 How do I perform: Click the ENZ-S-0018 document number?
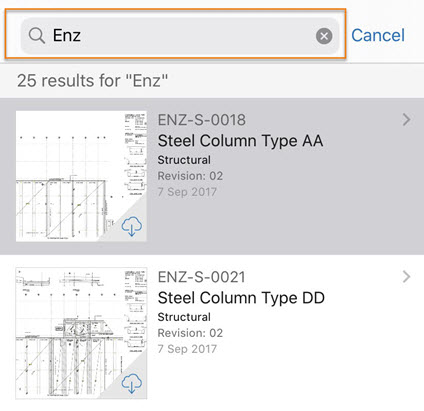pyautogui.click(x=202, y=120)
